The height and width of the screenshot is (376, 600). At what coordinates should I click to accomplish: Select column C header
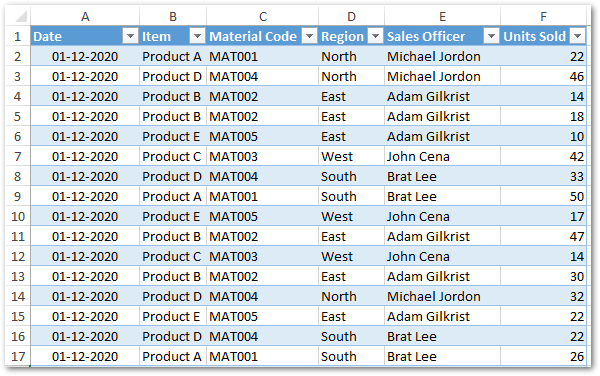tap(262, 16)
